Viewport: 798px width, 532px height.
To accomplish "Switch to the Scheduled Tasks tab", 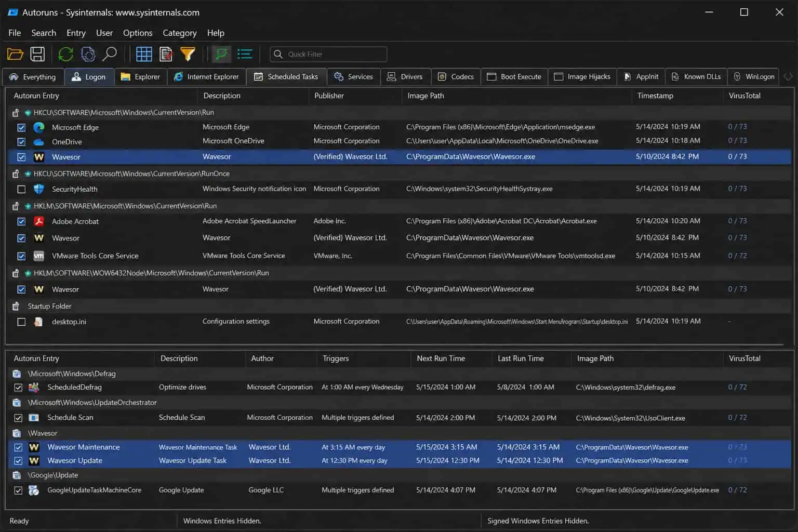I will 286,76.
